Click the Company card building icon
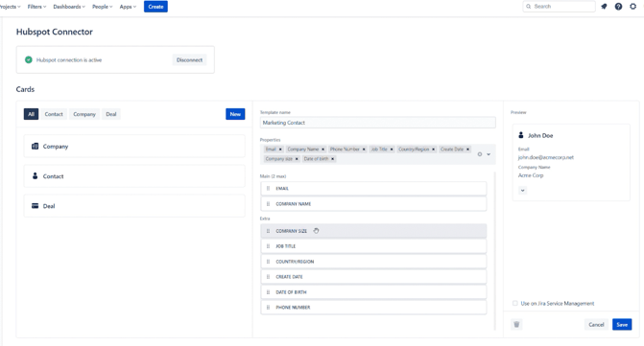This screenshot has height=346, width=644. tap(35, 147)
